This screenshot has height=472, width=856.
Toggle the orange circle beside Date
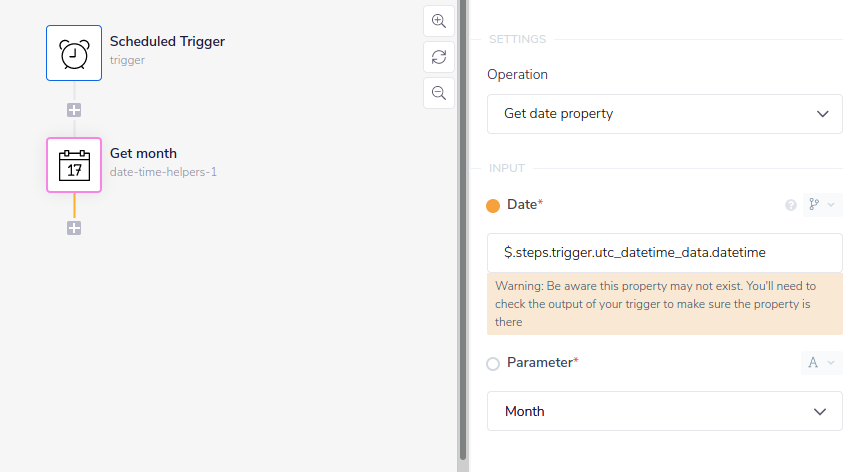click(x=493, y=206)
